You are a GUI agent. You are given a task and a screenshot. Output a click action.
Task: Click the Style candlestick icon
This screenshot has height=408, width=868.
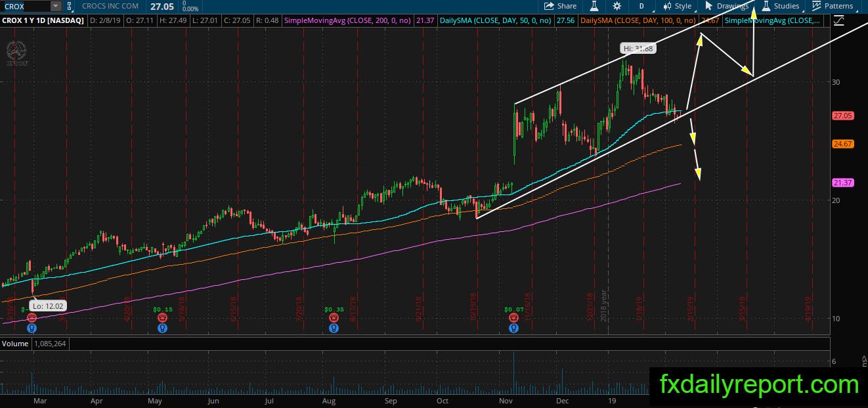point(667,6)
